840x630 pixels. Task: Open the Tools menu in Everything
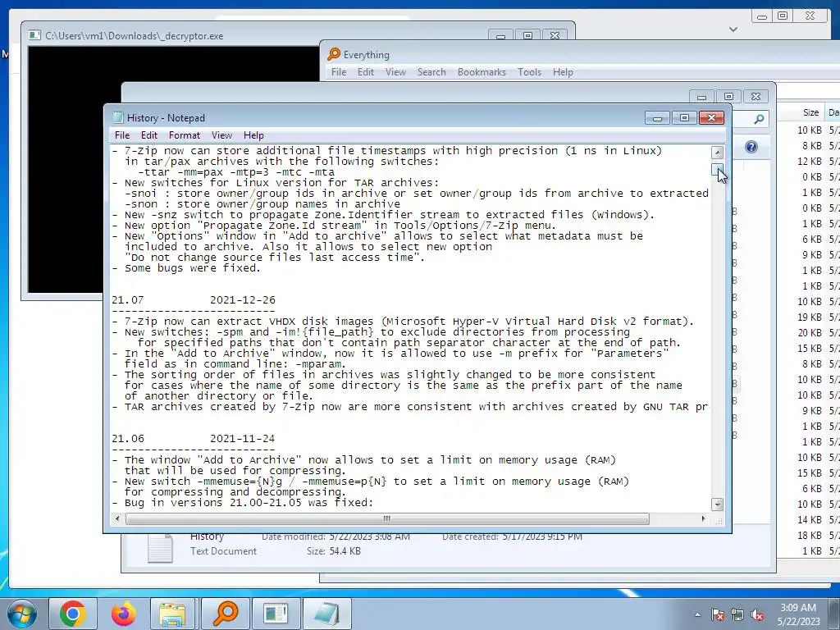point(529,72)
